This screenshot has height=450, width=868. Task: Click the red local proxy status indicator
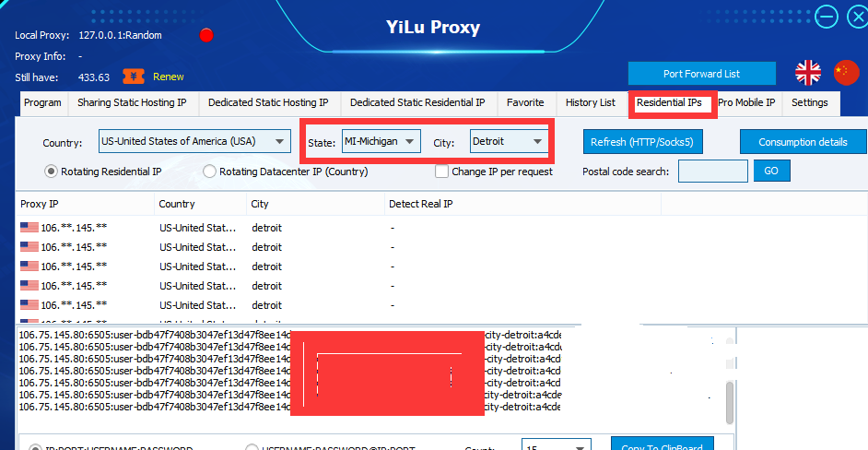206,35
